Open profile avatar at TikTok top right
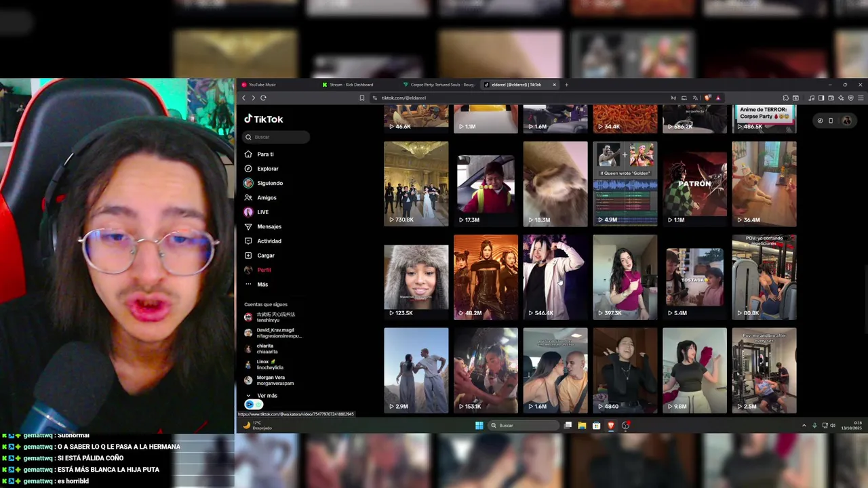 pos(847,121)
